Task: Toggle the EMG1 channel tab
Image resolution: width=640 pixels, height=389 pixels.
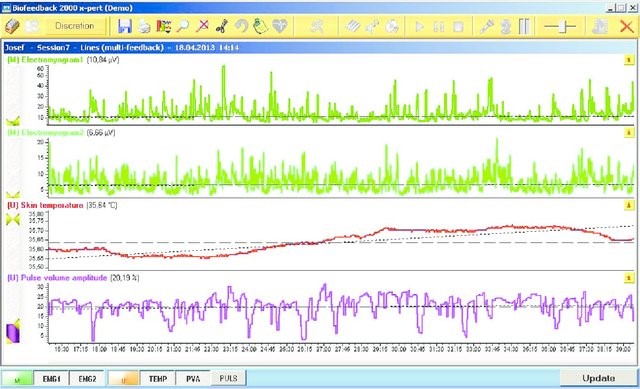Action: click(51, 379)
